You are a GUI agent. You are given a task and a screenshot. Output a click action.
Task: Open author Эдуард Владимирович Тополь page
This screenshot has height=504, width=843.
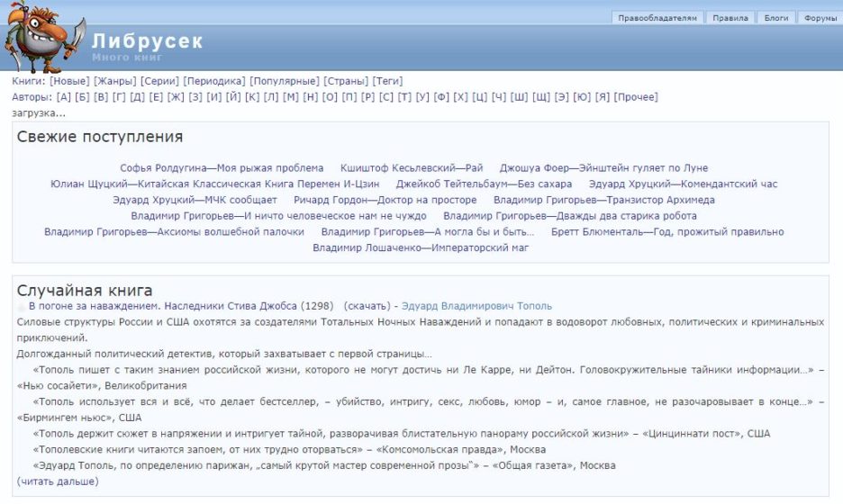tap(476, 306)
